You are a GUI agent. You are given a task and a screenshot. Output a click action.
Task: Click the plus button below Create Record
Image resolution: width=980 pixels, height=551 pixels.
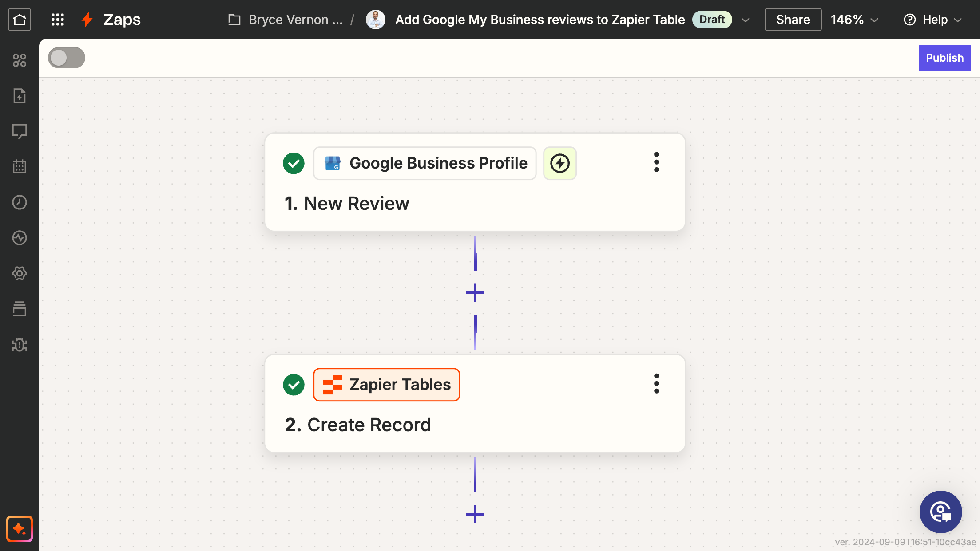pyautogui.click(x=475, y=514)
